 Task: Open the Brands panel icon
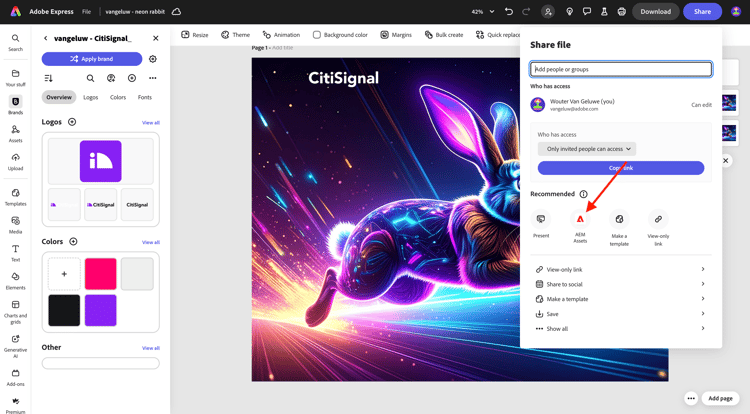point(15,105)
